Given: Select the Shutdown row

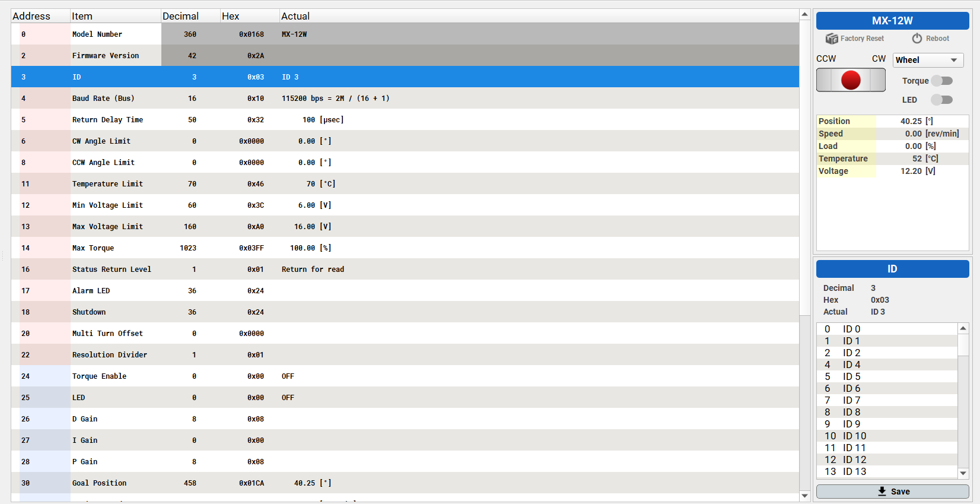Looking at the screenshot, I should [x=405, y=312].
